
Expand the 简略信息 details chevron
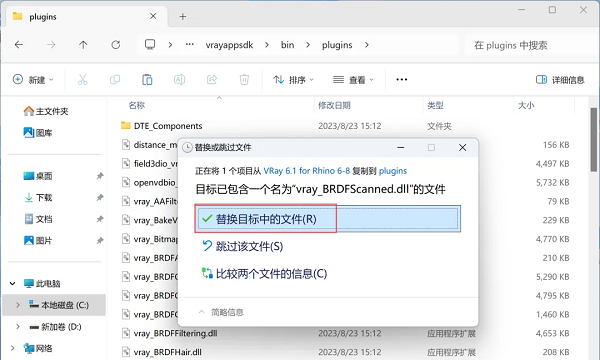click(x=202, y=312)
